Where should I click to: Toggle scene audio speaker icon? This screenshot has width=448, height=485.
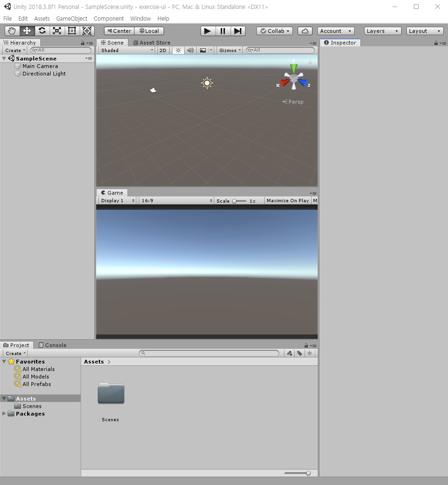(x=190, y=50)
